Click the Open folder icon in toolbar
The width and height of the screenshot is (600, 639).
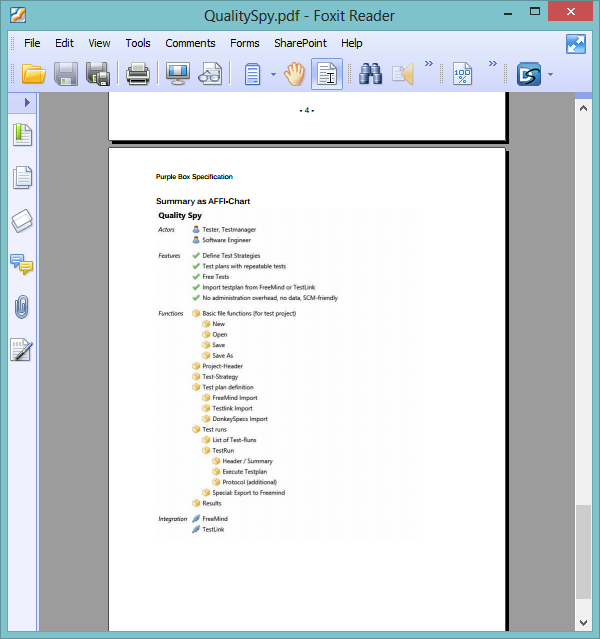click(x=33, y=74)
